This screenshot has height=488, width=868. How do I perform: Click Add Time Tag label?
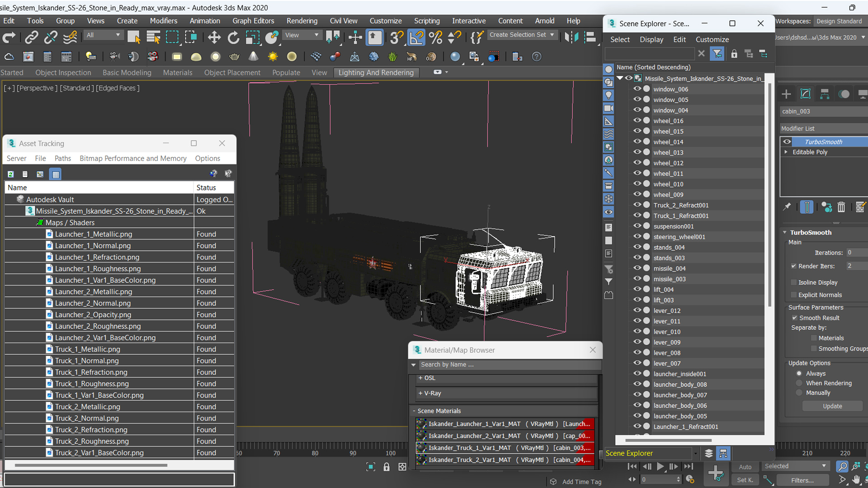582,482
